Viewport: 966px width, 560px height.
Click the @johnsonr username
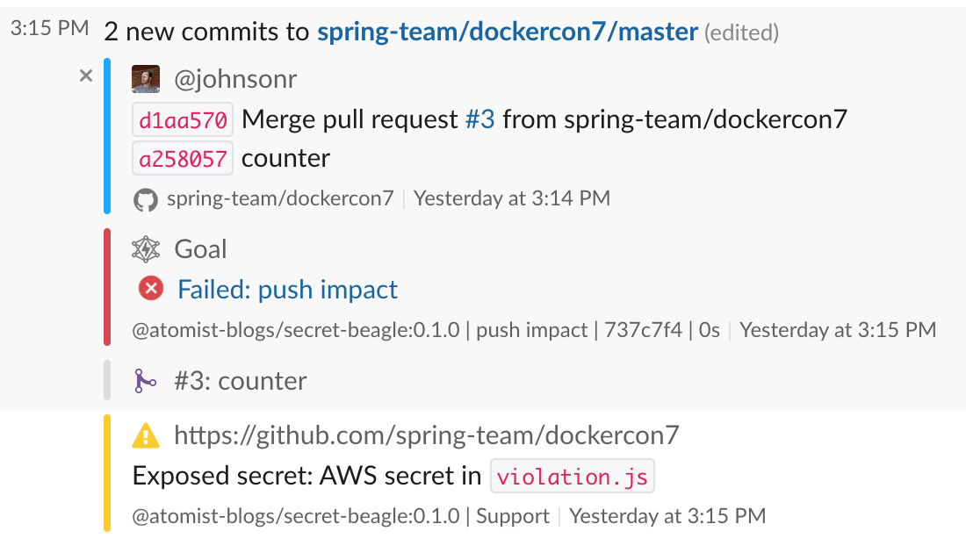235,79
